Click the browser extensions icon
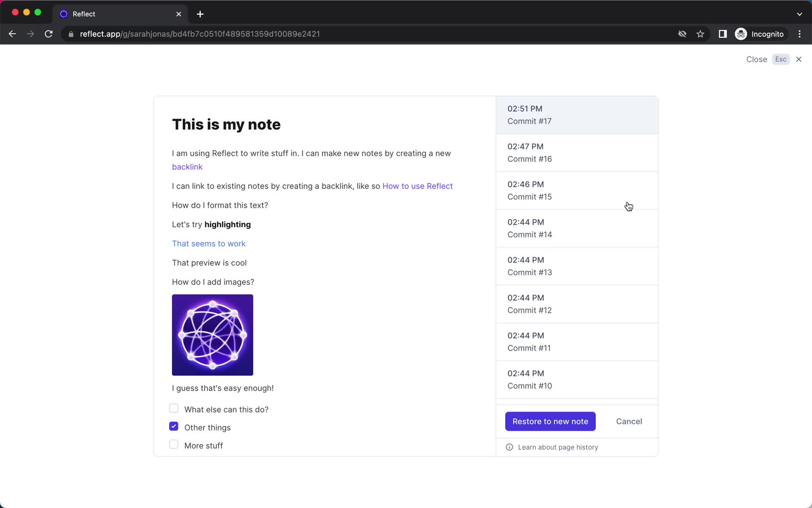812x508 pixels. point(722,34)
